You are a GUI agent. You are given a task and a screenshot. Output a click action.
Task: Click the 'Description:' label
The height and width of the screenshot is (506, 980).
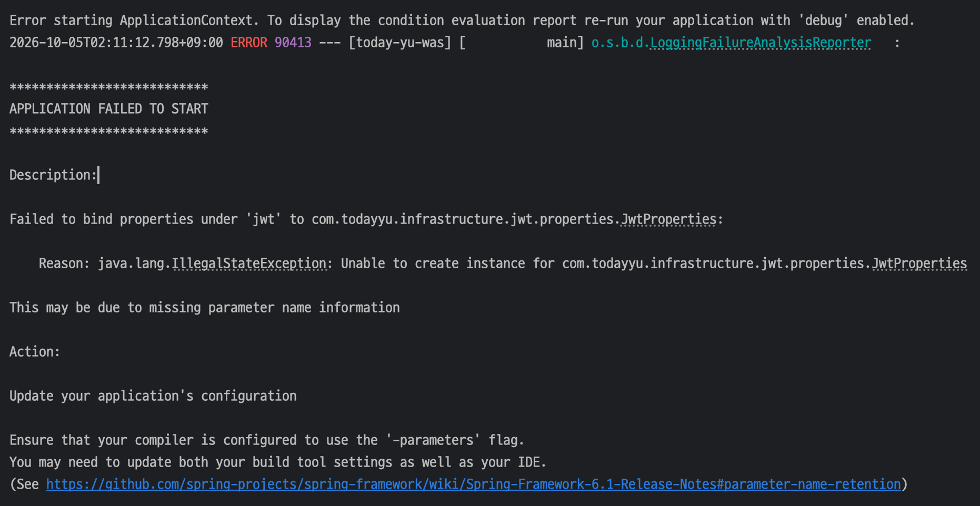54,175
